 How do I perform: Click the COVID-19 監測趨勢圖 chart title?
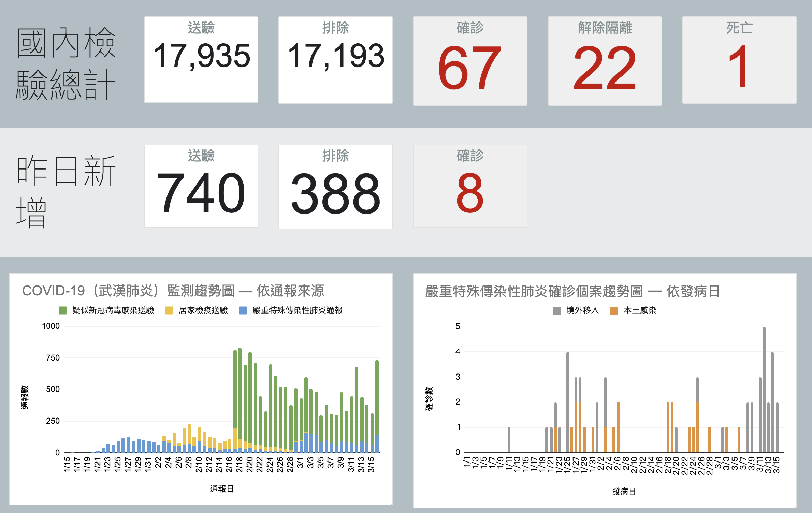coord(173,291)
